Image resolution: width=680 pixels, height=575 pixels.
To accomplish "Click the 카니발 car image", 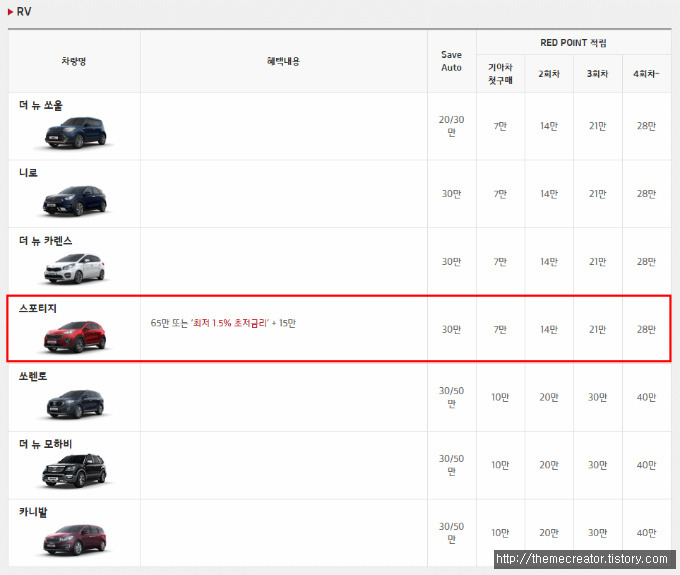I will tap(75, 539).
